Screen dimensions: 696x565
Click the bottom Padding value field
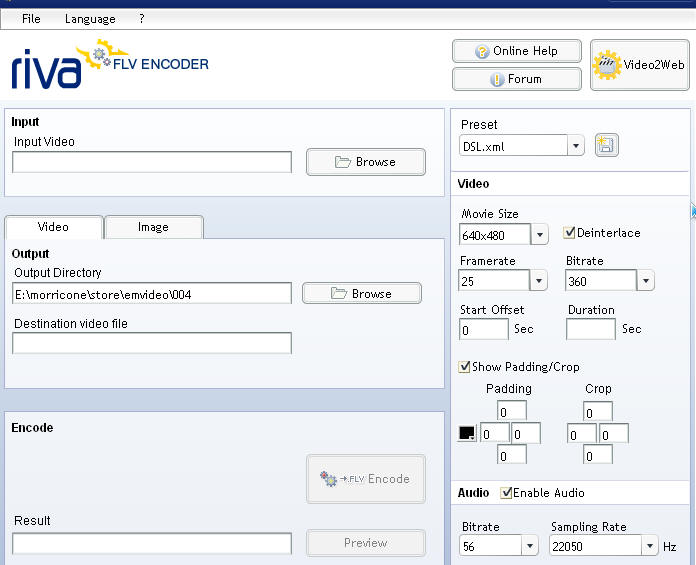pos(512,455)
